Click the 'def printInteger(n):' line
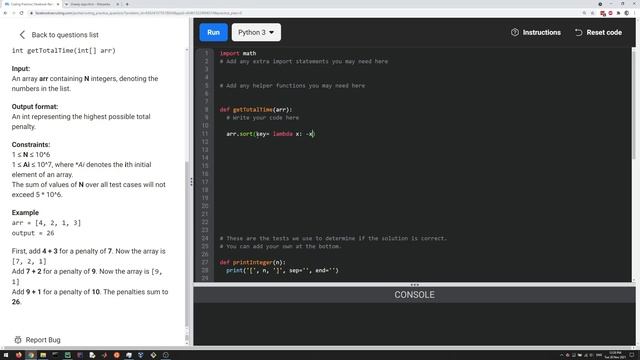 (x=253, y=262)
